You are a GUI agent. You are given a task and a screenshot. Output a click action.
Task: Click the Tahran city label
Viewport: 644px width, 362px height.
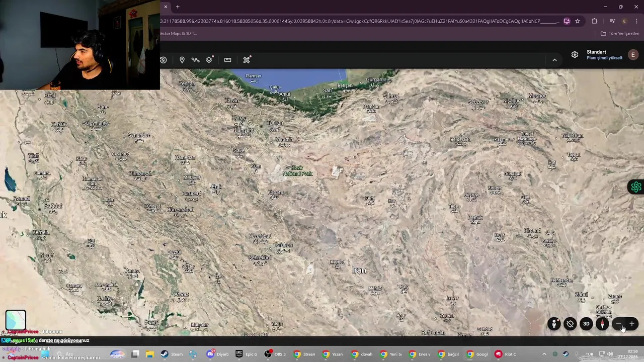point(275,123)
